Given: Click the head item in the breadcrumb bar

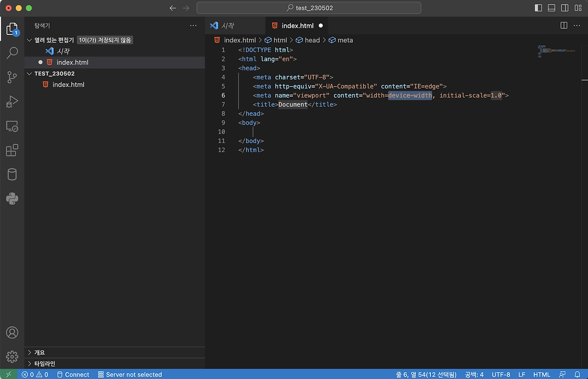Looking at the screenshot, I should (312, 40).
